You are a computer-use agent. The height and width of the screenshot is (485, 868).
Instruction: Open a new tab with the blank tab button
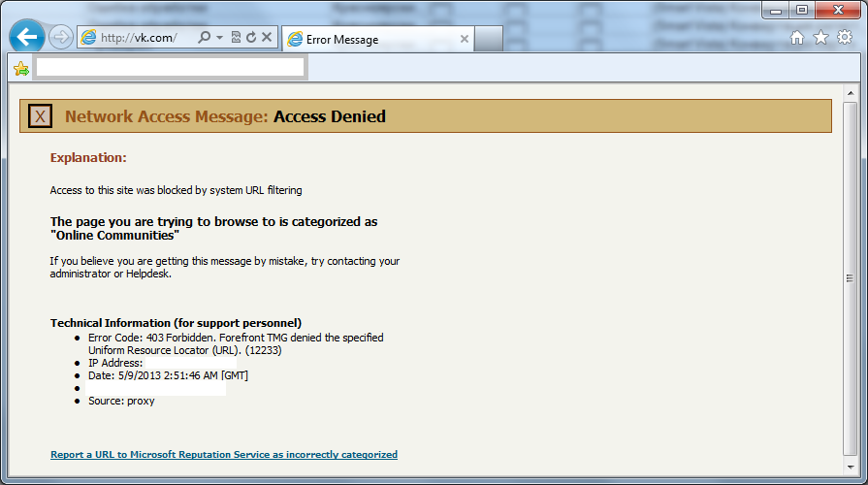[489, 40]
